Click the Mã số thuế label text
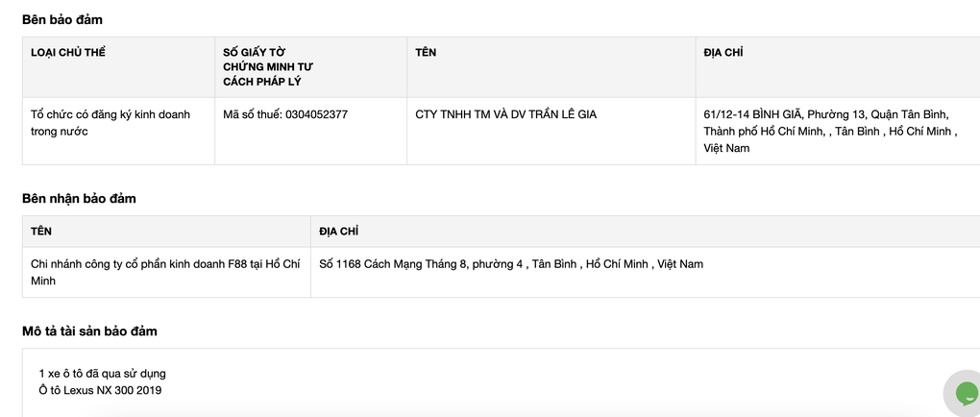This screenshot has height=417, width=980. (x=253, y=114)
